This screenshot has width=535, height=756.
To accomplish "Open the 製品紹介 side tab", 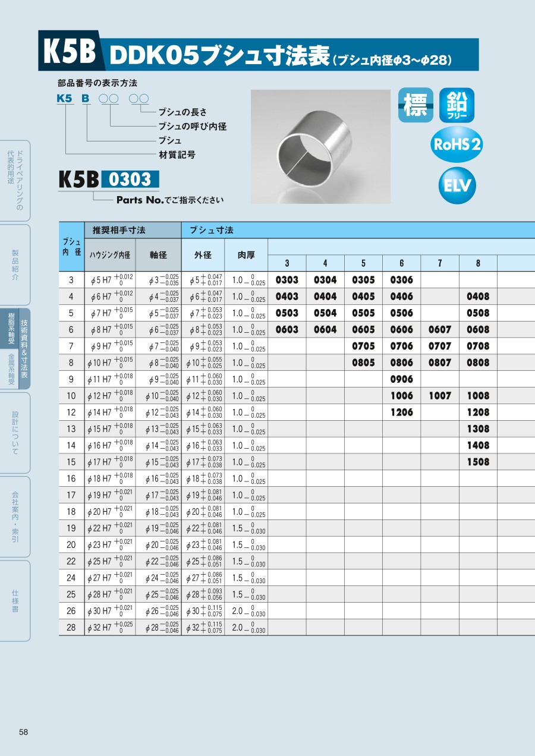I will point(15,264).
